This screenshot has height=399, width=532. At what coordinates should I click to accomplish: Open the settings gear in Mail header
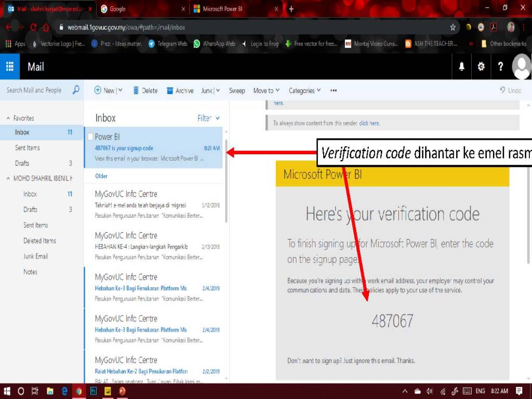481,66
